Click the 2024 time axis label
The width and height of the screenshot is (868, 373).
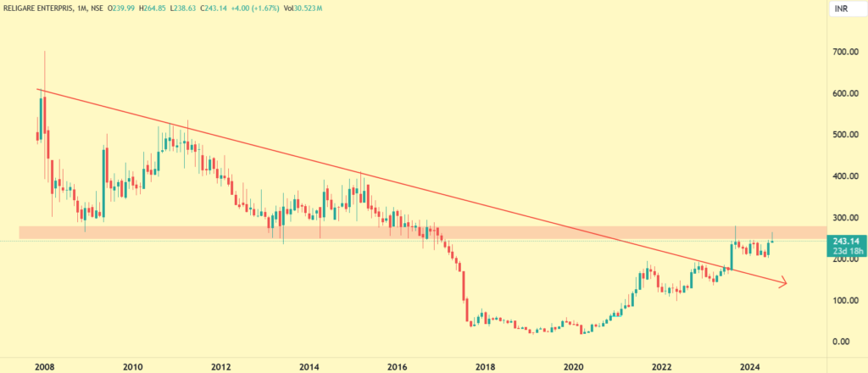(x=750, y=366)
